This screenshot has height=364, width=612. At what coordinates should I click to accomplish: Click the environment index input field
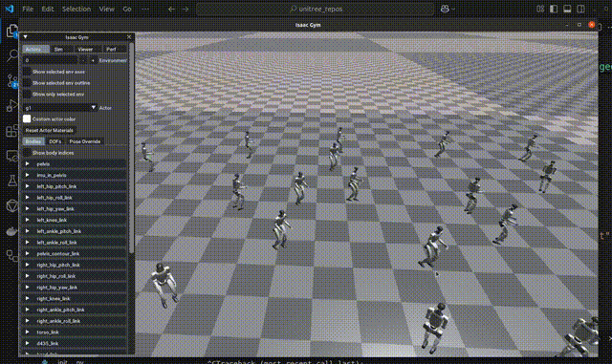[50, 60]
